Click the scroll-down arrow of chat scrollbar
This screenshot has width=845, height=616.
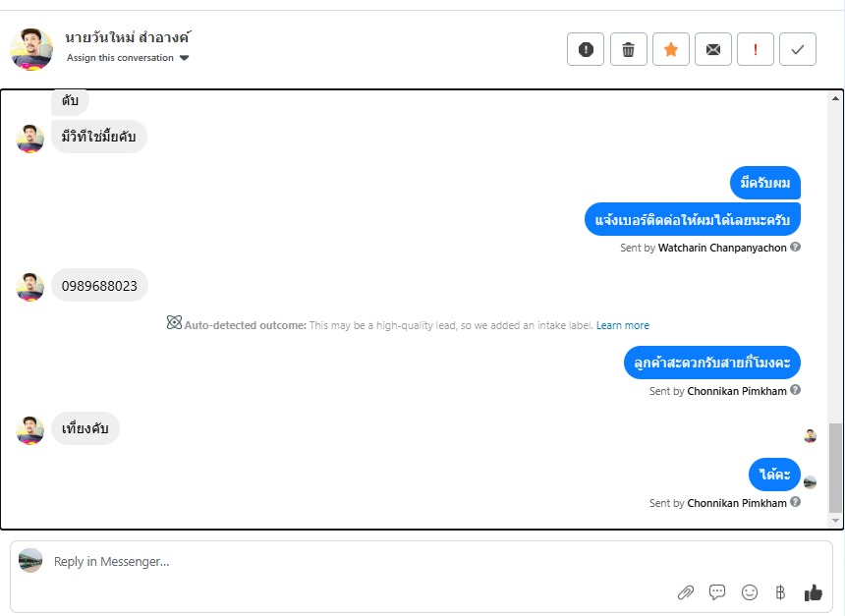point(836,521)
